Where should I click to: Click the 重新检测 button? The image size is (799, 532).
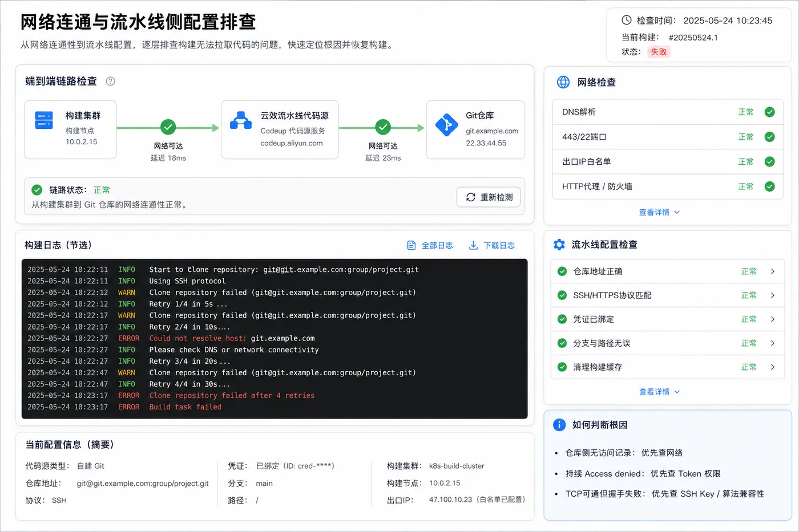(489, 197)
